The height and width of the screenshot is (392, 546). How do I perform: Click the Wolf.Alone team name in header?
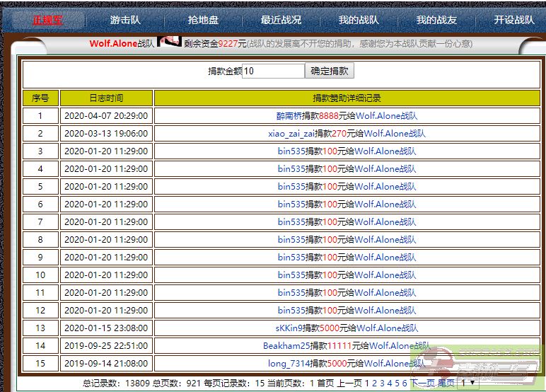tap(113, 44)
